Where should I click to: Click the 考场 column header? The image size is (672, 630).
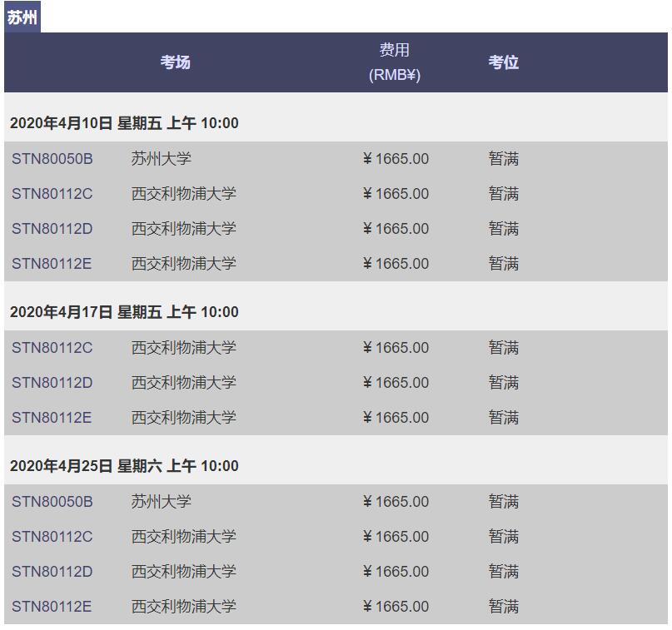(175, 62)
